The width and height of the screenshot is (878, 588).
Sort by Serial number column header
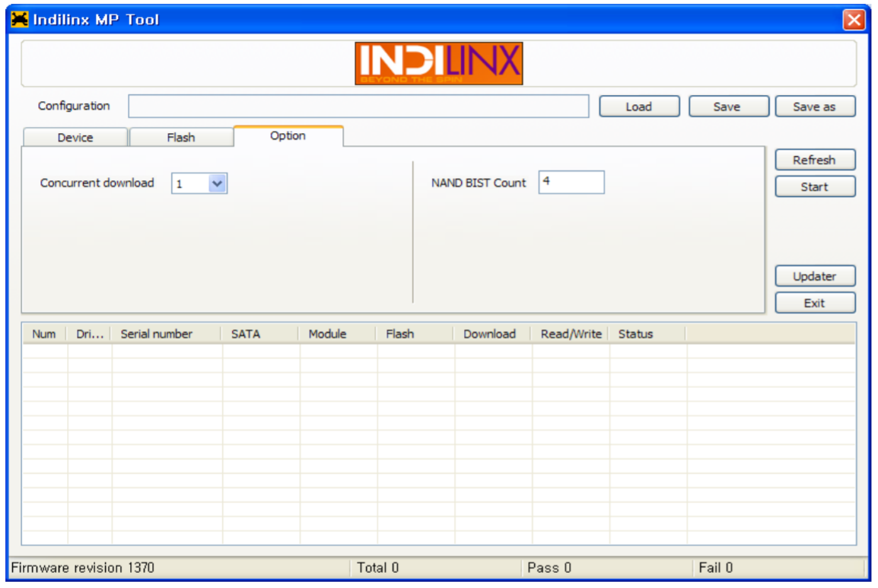click(167, 335)
